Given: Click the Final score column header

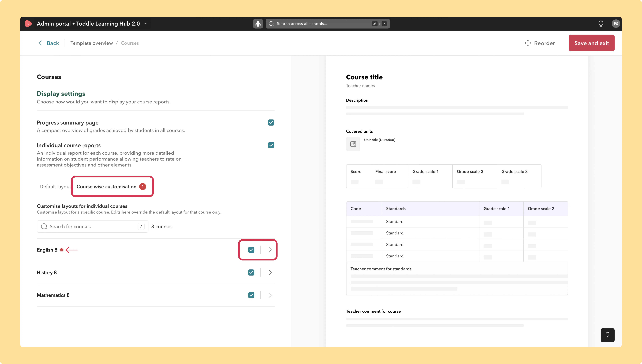Looking at the screenshot, I should 385,171.
